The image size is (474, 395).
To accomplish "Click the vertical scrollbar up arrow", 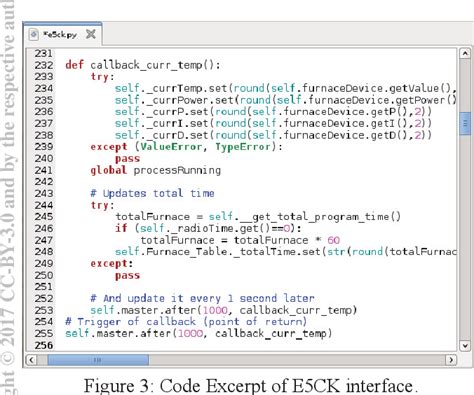I will [x=465, y=53].
